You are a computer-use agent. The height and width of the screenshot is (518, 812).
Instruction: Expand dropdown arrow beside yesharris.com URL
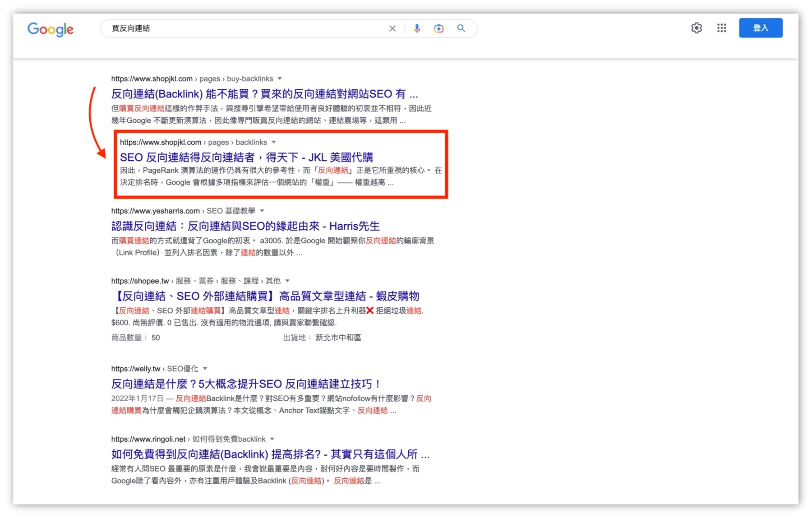click(262, 211)
